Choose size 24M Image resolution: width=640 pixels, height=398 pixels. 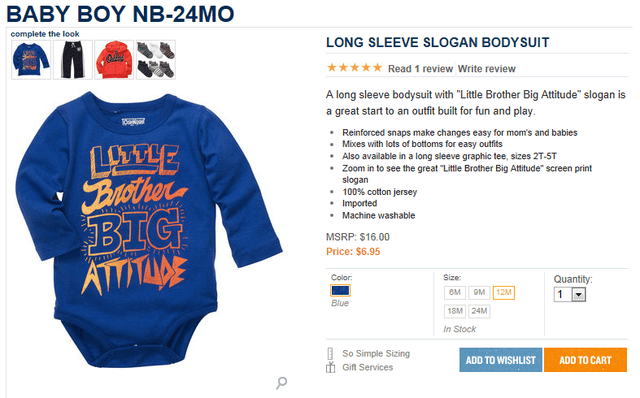[479, 311]
